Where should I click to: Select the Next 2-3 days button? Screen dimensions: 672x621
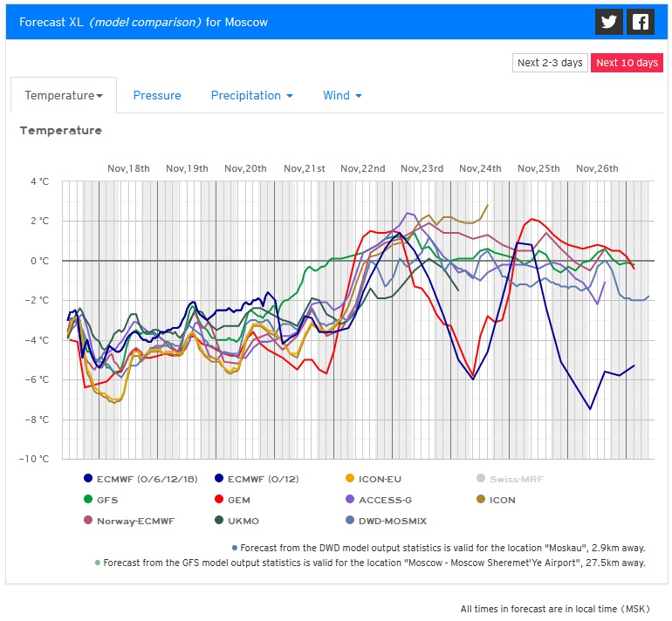click(x=550, y=63)
